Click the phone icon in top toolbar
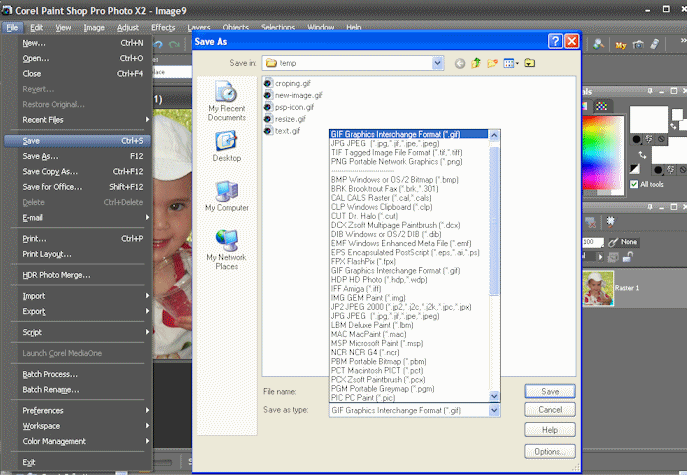 654,44
